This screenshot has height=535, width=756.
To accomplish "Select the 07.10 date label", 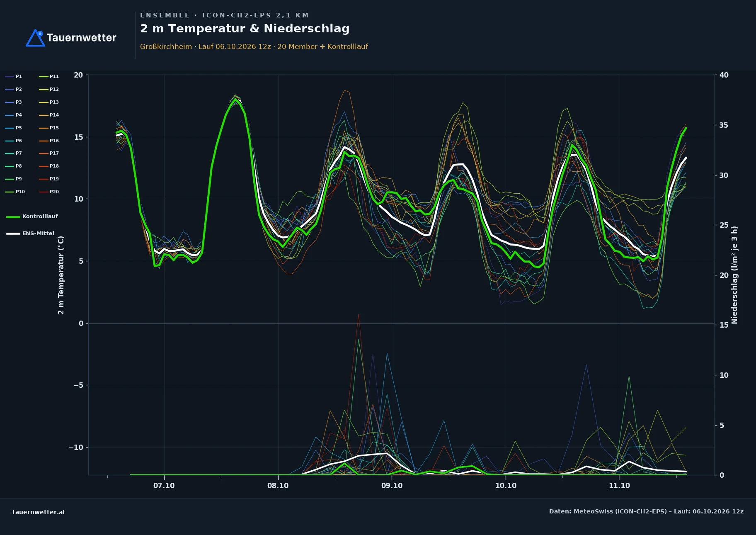I will pyautogui.click(x=164, y=486).
